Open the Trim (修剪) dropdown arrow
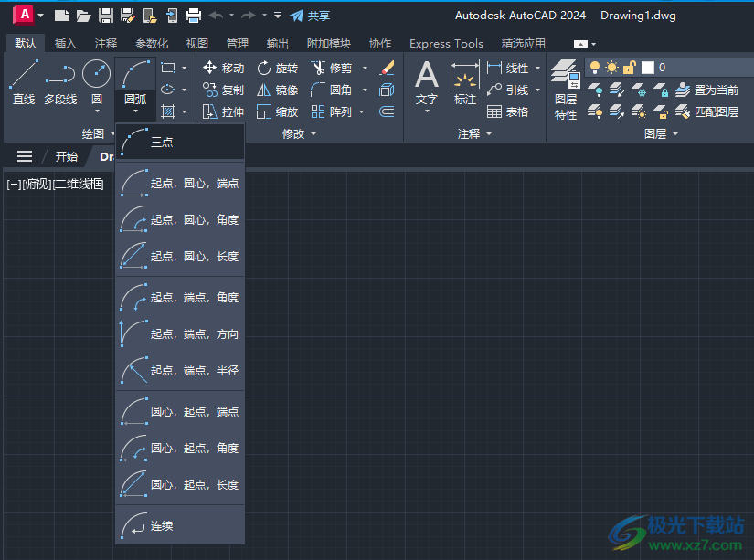This screenshot has width=754, height=560. [365, 69]
